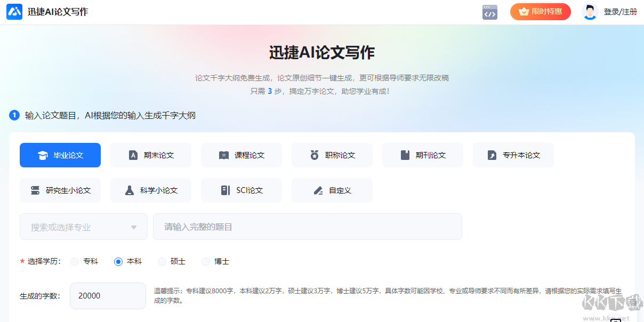Click the step 1 heading 输入论文题目

pos(110,115)
